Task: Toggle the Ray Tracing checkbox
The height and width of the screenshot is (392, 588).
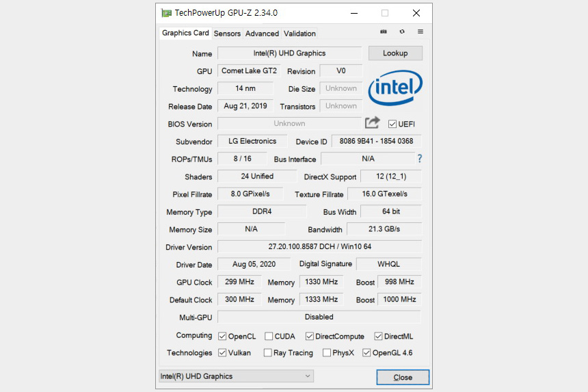Action: pyautogui.click(x=268, y=353)
